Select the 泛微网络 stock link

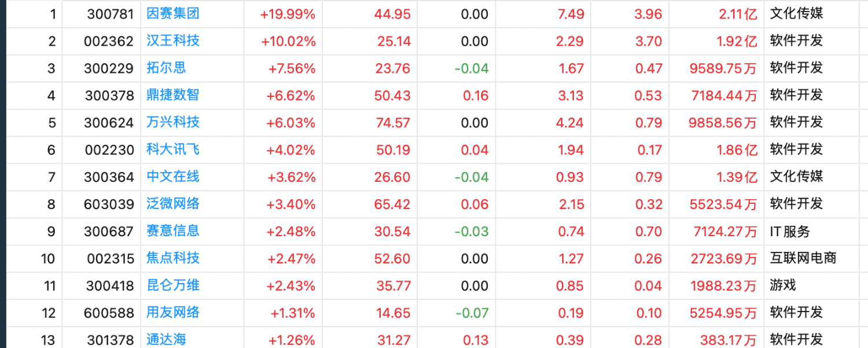pos(173,204)
